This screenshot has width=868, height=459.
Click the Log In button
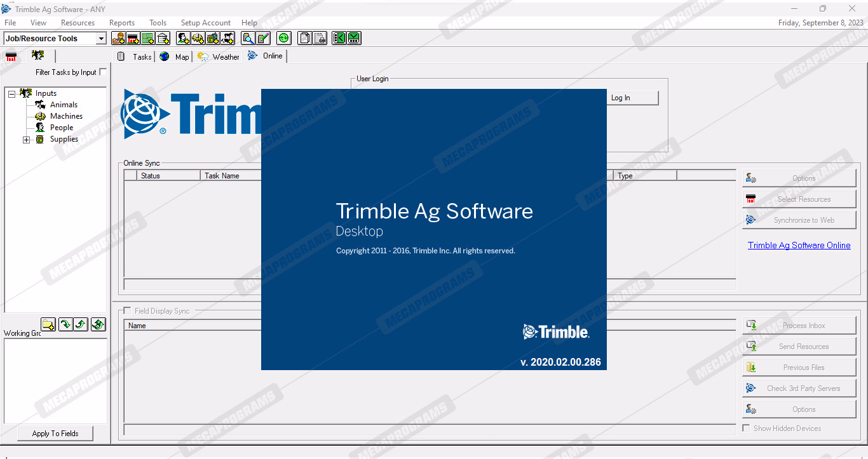(632, 98)
